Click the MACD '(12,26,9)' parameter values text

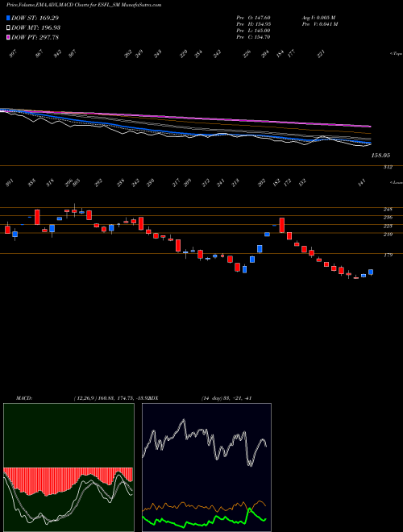(111, 398)
